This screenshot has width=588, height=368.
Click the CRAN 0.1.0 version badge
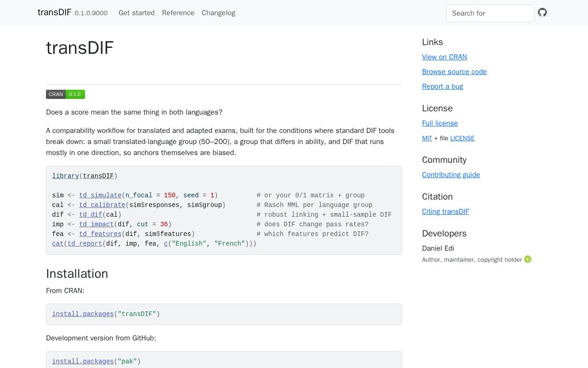[x=65, y=94]
